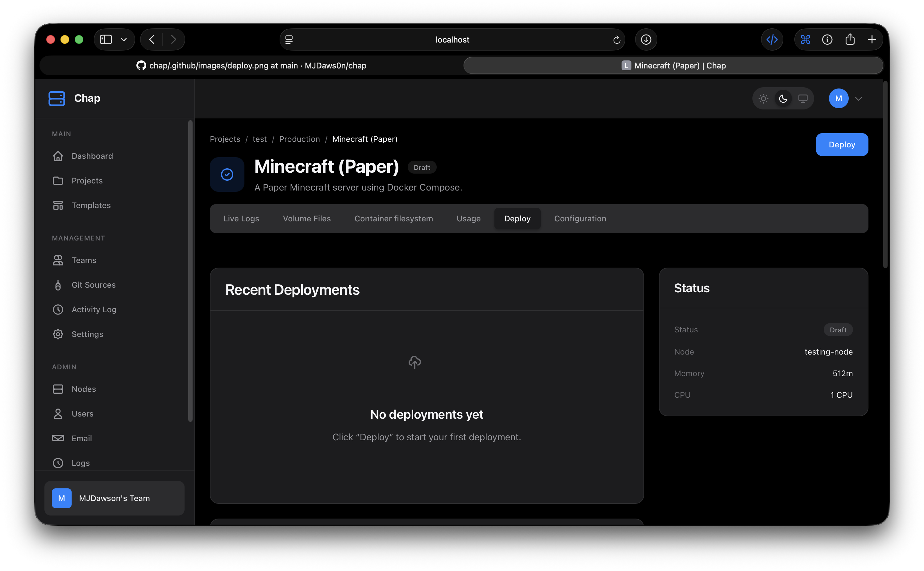Image resolution: width=924 pixels, height=571 pixels.
Task: Open the Safari sidebar options dropdown arrow
Action: tap(123, 40)
